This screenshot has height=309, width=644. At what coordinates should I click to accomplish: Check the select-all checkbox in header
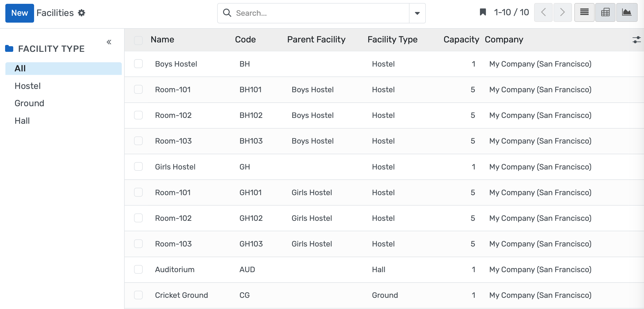pyautogui.click(x=138, y=40)
